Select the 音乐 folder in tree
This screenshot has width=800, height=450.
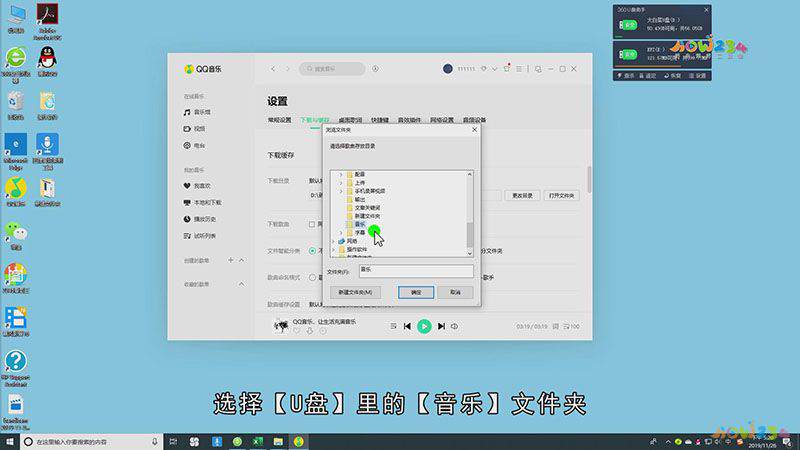click(x=356, y=224)
